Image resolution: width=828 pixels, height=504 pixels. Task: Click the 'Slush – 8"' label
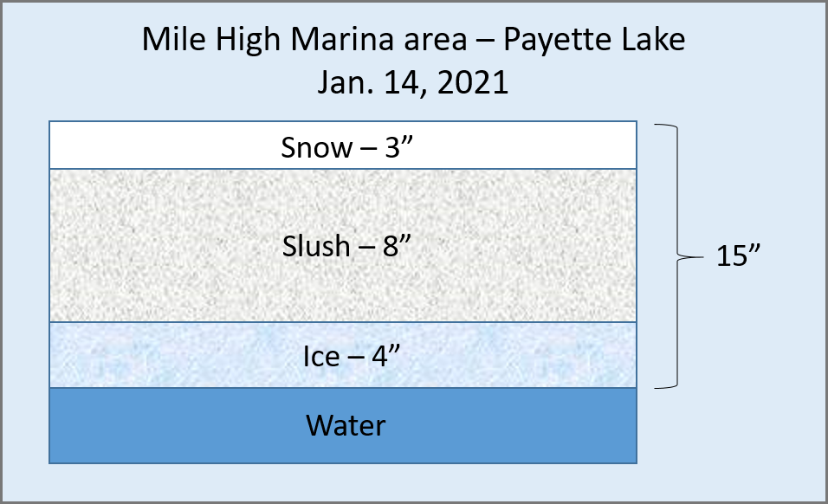pyautogui.click(x=346, y=246)
